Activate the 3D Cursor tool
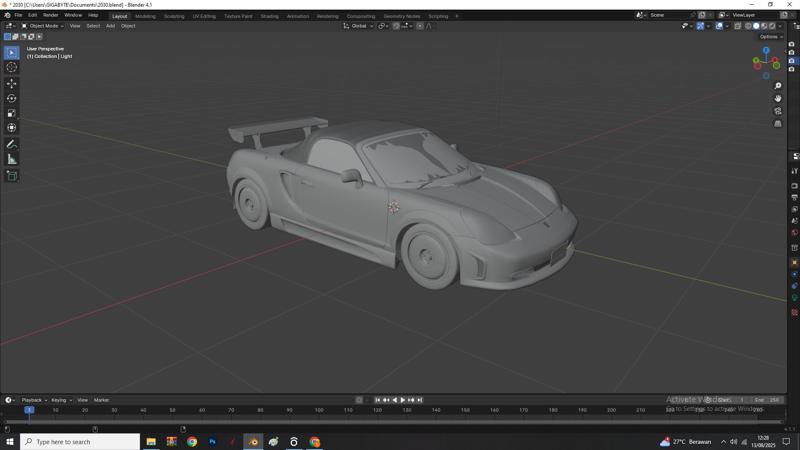Viewport: 800px width, 450px height. pyautogui.click(x=11, y=67)
